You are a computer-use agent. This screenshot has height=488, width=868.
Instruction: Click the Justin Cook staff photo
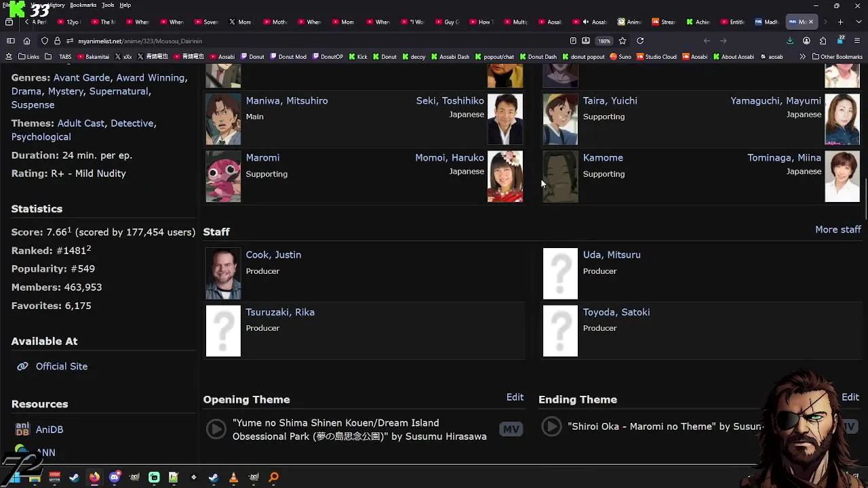pyautogui.click(x=223, y=274)
